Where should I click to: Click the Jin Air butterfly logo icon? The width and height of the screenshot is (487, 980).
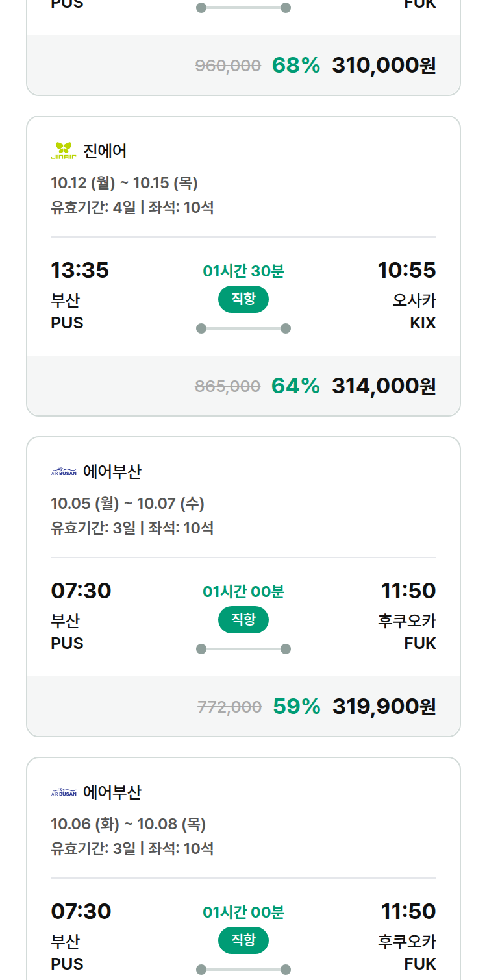pos(64,151)
